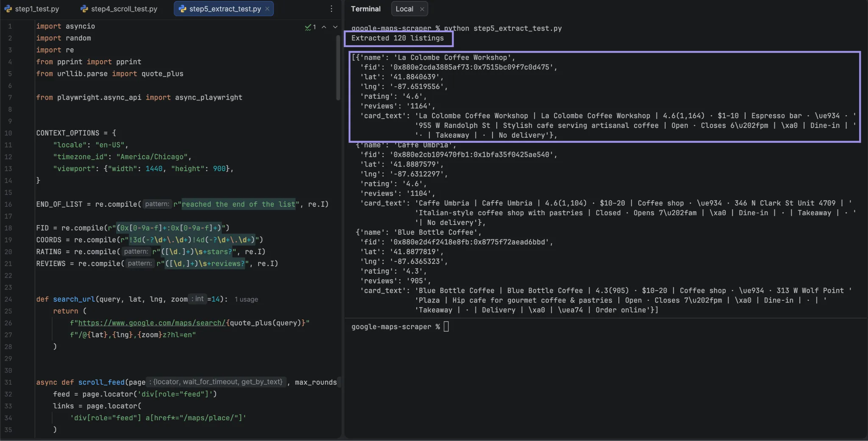The width and height of the screenshot is (868, 441).
Task: Click line number 31 in the gutter
Action: 8,382
